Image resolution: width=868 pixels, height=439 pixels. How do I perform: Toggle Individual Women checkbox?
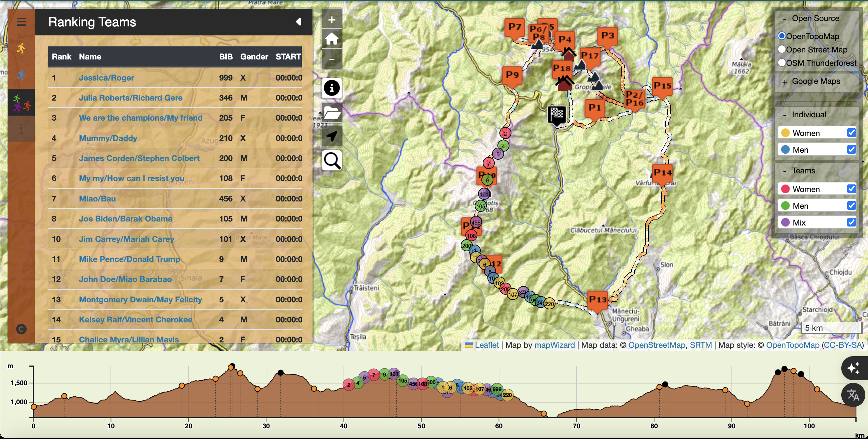(x=852, y=133)
